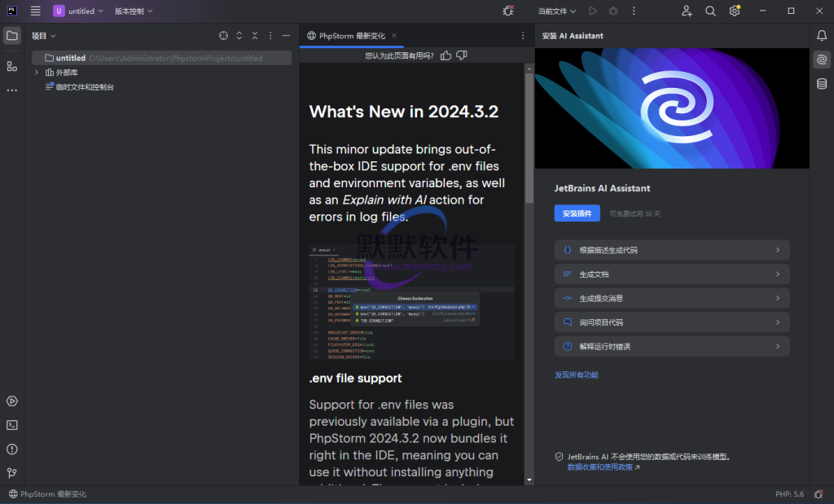834x504 pixels.
Task: Expand 解释运行时错误 feature row
Action: (x=672, y=347)
